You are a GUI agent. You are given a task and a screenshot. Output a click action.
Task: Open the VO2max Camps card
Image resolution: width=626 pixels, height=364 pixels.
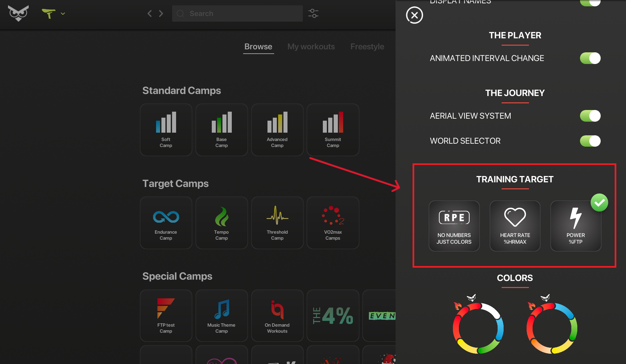point(333,223)
